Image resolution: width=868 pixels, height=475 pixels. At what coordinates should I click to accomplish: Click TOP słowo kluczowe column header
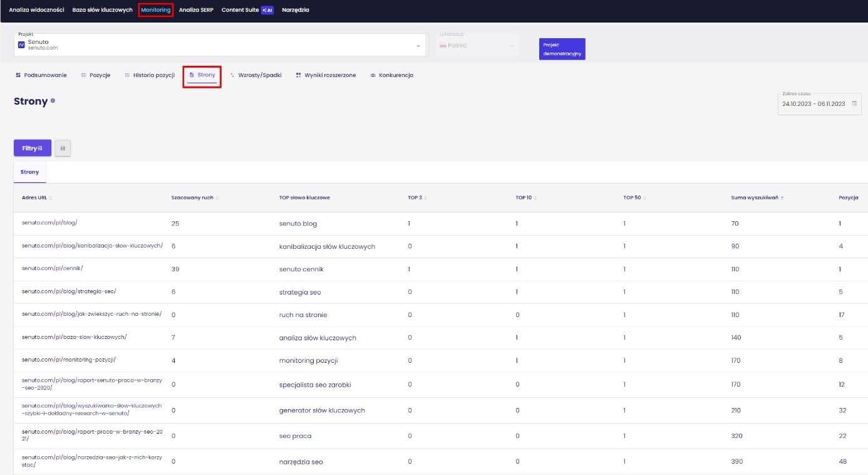coord(304,198)
